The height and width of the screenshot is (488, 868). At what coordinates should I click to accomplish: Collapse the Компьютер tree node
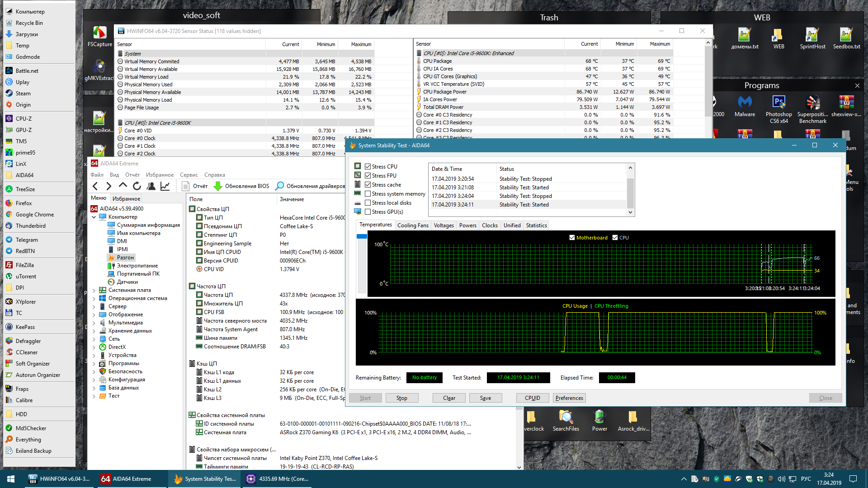tap(94, 217)
